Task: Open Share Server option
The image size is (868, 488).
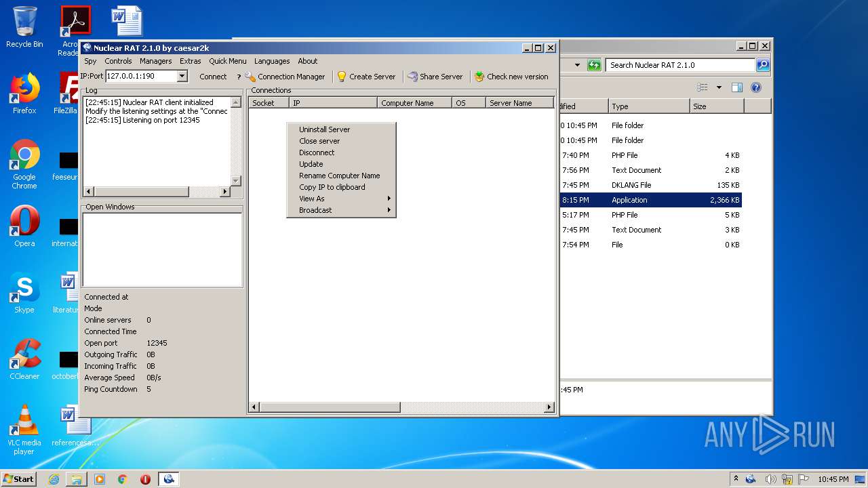Action: click(435, 77)
